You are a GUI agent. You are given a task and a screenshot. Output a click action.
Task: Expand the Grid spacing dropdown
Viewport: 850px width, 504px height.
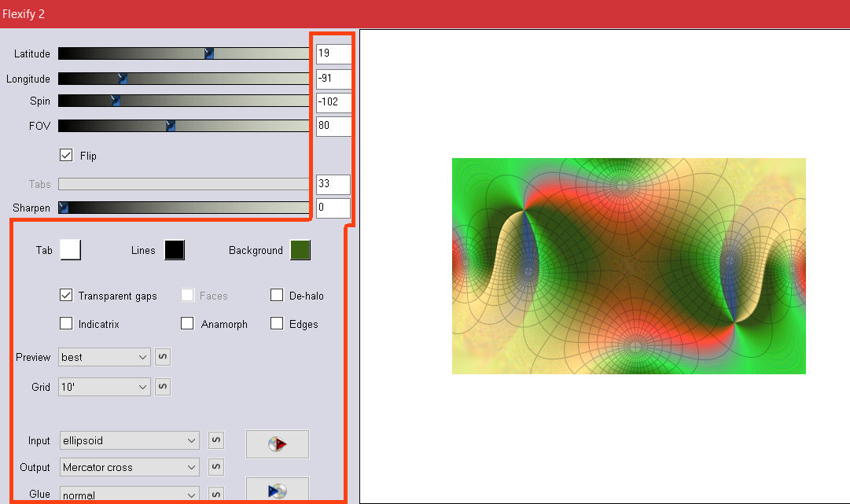point(104,387)
